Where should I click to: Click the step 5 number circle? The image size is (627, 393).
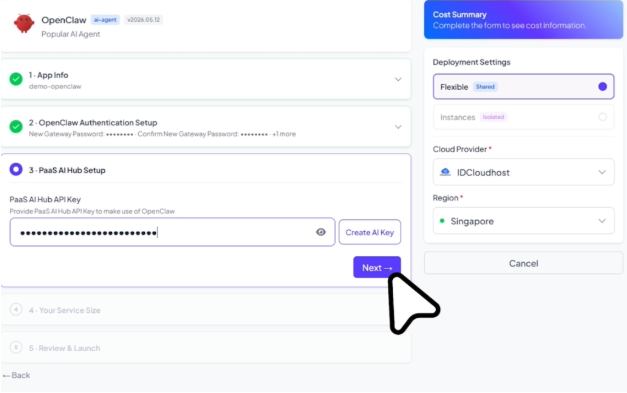tap(16, 347)
